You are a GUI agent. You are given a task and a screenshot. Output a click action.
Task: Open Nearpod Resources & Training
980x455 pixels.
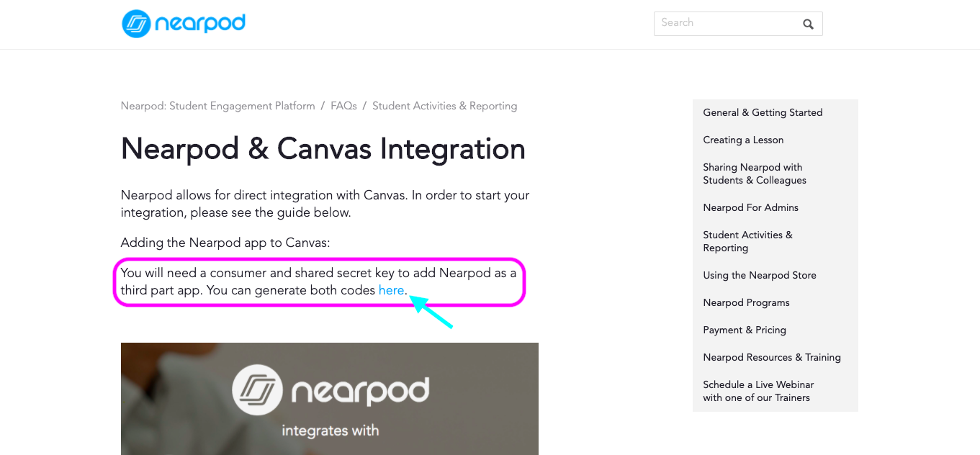coord(771,357)
